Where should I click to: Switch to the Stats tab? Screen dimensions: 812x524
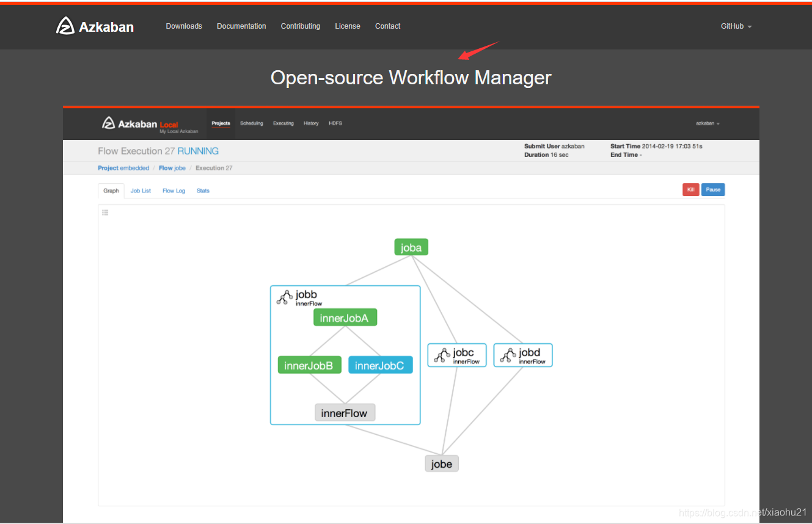[203, 191]
